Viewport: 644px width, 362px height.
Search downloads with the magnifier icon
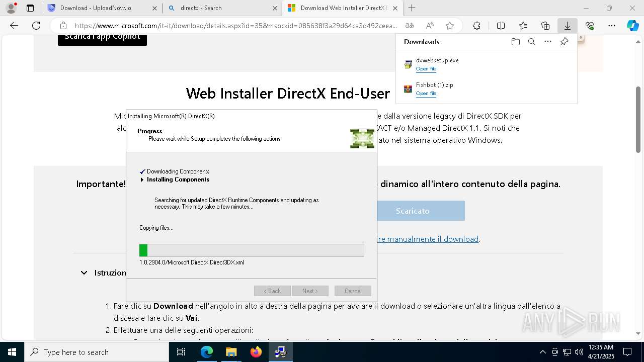[531, 42]
